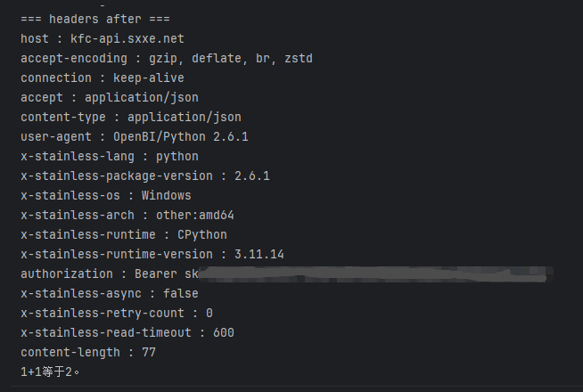583x392 pixels.
Task: Click the 'accept : application/json' line
Action: coord(110,98)
